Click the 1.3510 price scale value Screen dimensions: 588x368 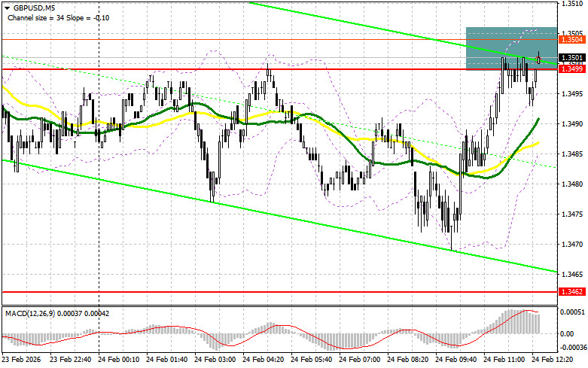tap(572, 4)
